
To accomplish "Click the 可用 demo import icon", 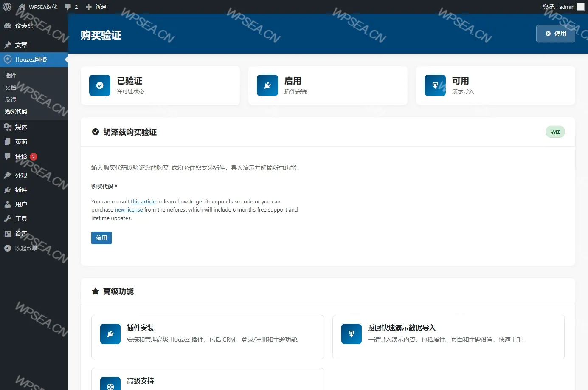I will [435, 85].
